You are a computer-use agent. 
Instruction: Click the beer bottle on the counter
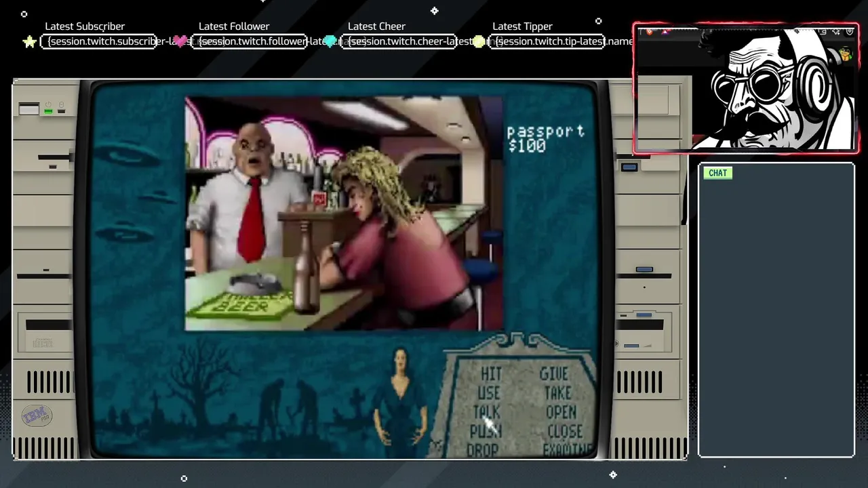click(307, 269)
